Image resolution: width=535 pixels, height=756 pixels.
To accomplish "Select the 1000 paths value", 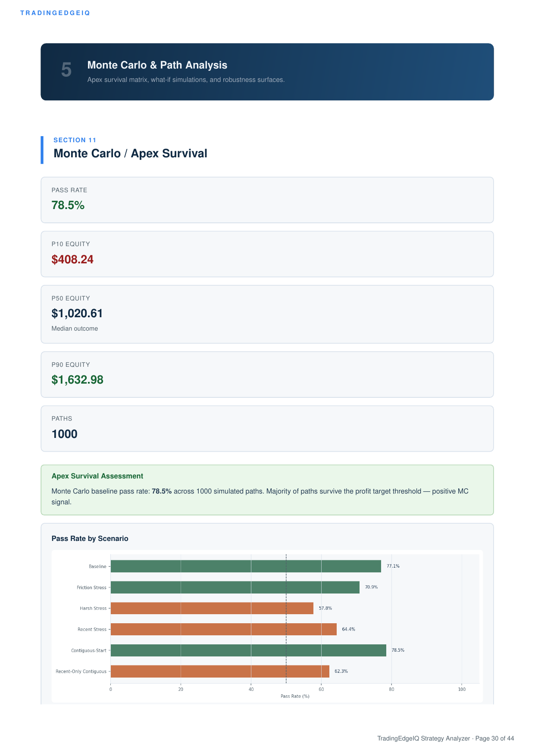I will pyautogui.click(x=65, y=434).
